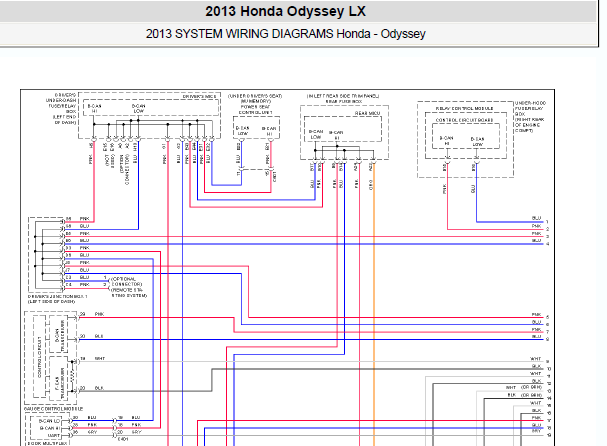Click the 'WHT (OR GRN)' wire label

tap(523, 387)
